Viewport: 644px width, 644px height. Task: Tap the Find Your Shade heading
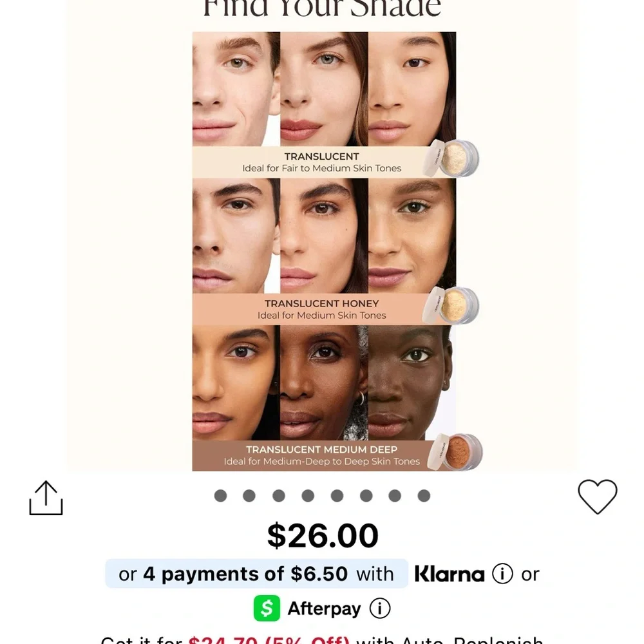coord(322,9)
